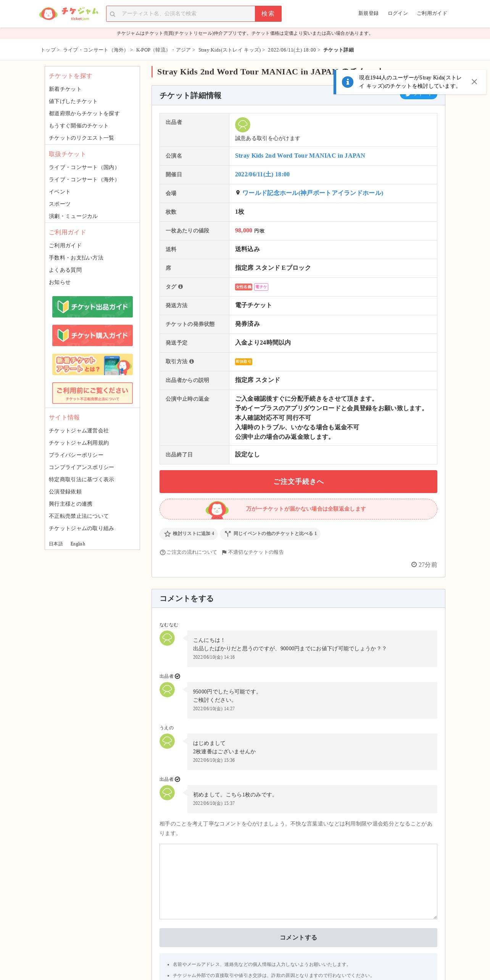The width and height of the screenshot is (490, 980).
Task: Report ticket via 不適切なチケットの報告
Action: (253, 552)
